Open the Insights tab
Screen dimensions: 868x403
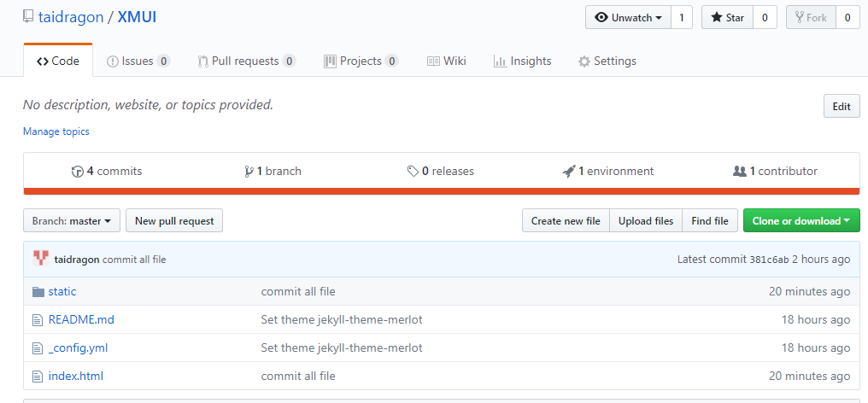point(523,61)
